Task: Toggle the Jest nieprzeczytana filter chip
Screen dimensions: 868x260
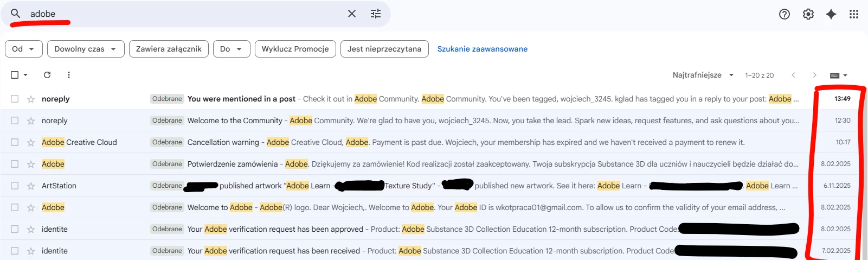Action: pos(384,49)
